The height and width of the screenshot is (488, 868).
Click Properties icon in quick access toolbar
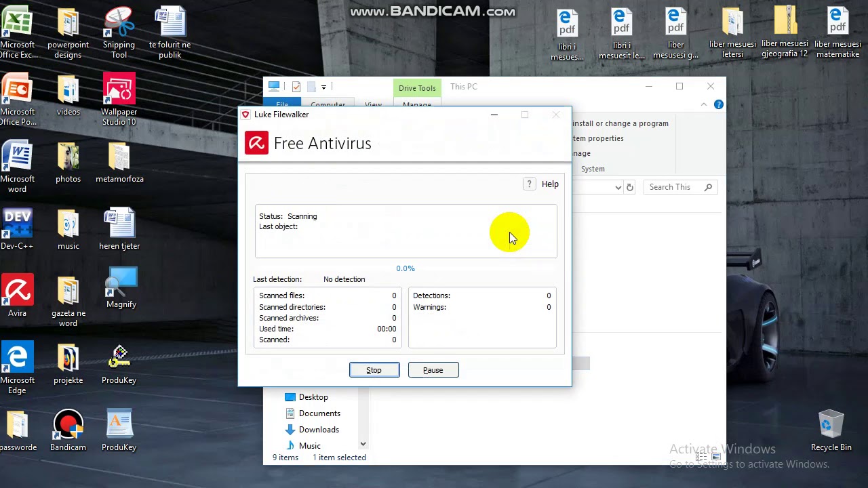[x=296, y=87]
